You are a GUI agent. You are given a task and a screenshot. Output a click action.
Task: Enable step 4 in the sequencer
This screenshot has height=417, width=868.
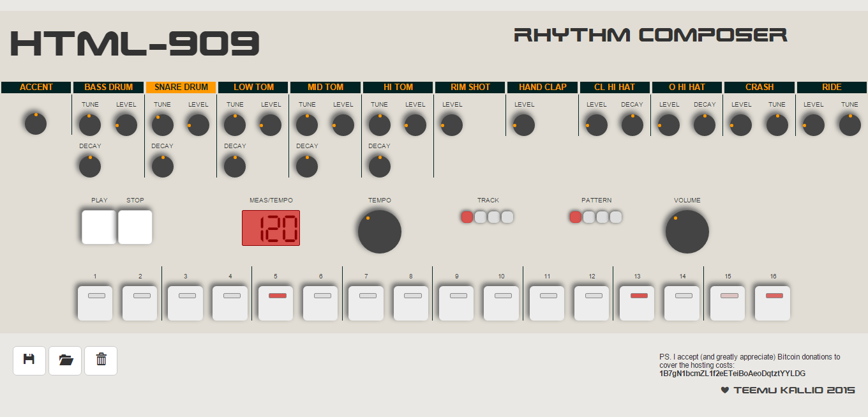(230, 303)
